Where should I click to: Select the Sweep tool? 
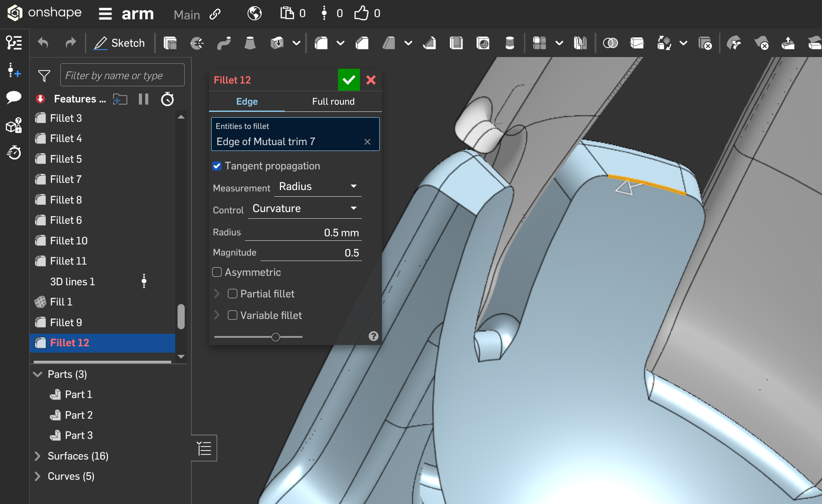point(223,43)
